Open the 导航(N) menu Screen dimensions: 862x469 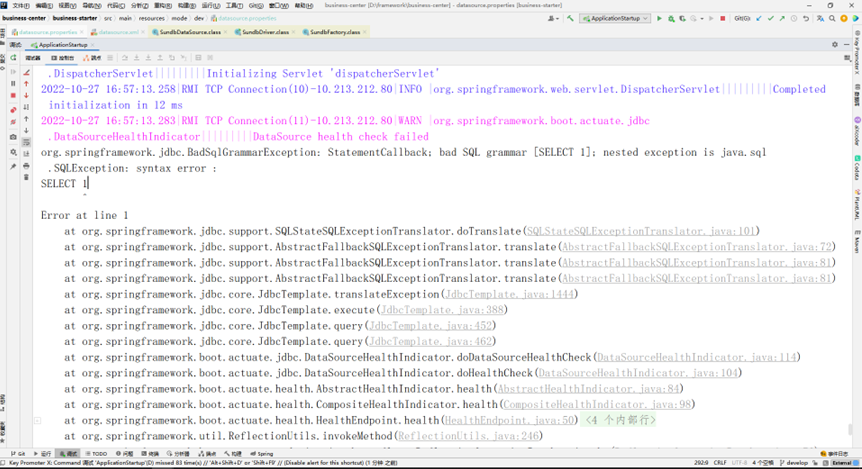coord(91,5)
